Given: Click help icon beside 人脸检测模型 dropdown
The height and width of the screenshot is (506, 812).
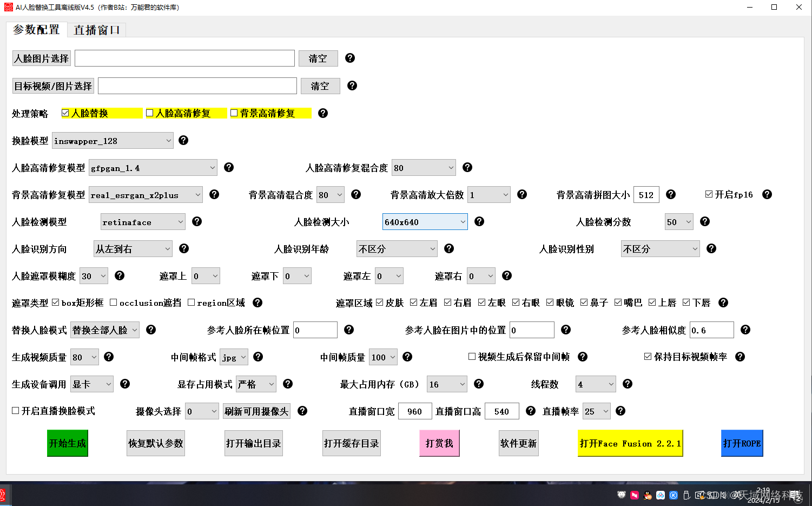Looking at the screenshot, I should coord(197,221).
